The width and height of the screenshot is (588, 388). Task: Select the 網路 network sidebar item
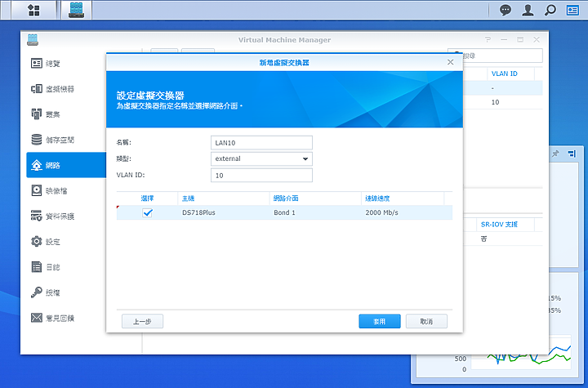point(66,165)
